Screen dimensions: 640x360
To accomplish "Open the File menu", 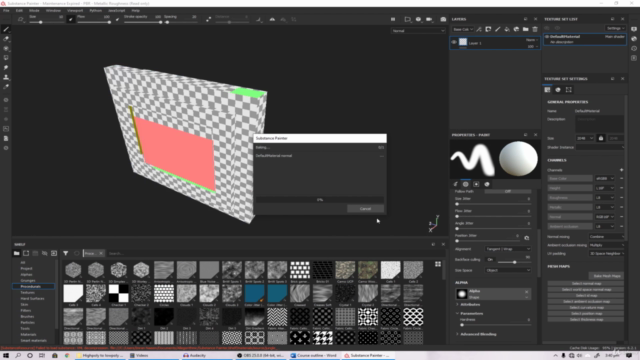I will (6, 11).
